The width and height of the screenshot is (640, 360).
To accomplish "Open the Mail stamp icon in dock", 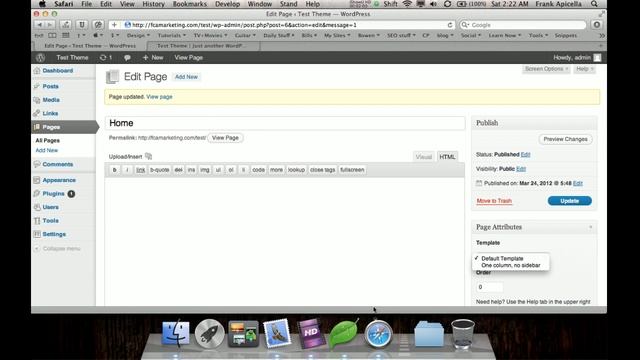I will (277, 333).
